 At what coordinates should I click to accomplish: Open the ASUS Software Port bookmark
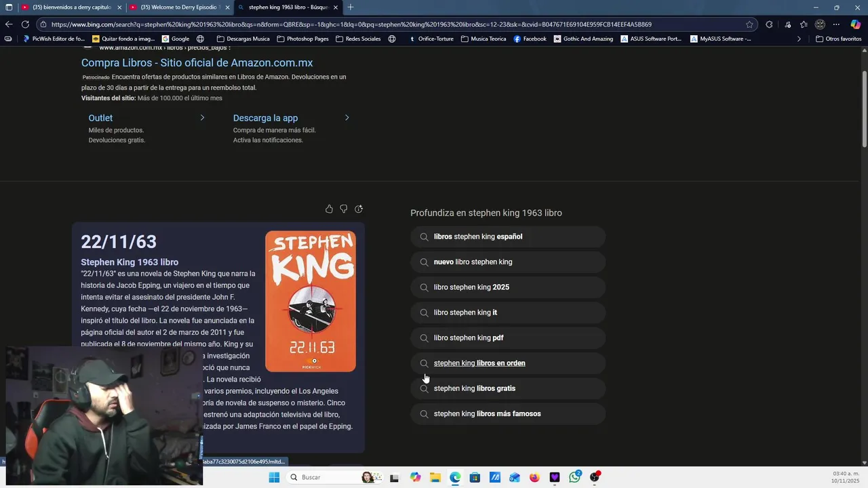[x=651, y=39]
